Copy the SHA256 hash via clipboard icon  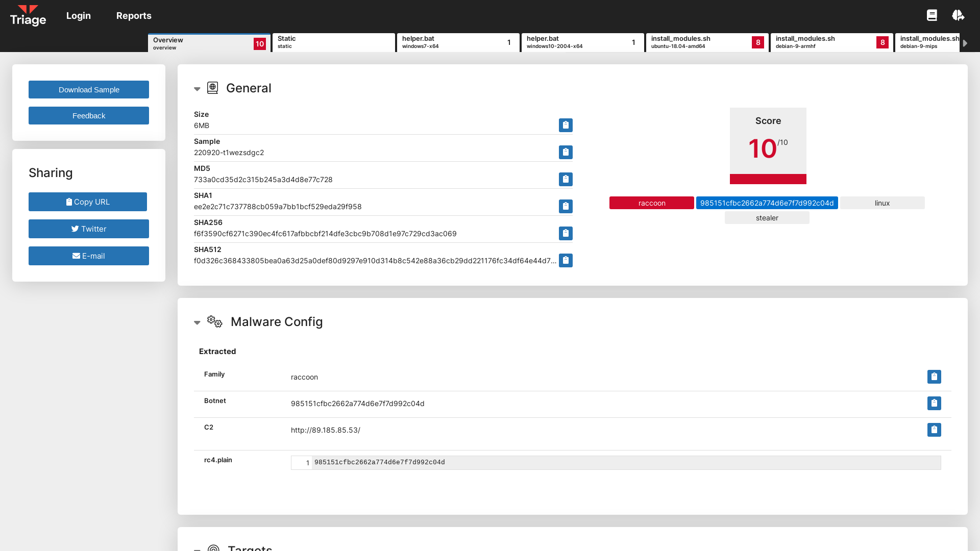[566, 233]
